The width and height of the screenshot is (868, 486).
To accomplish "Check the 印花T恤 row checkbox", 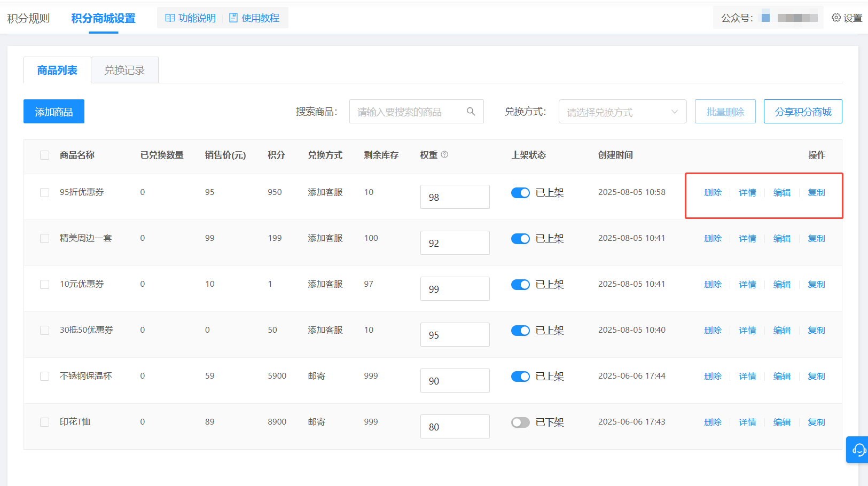I will (x=44, y=422).
